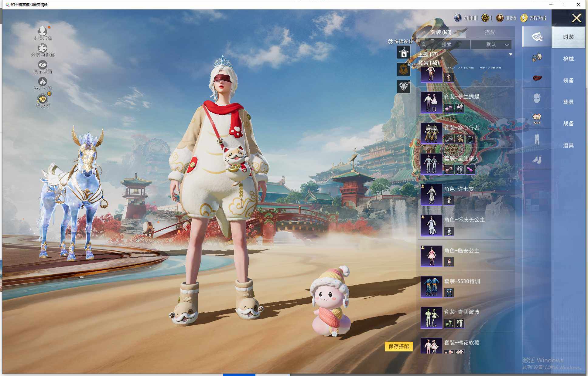Open the 枪械 firearms menu tab
Screen dimensions: 588x376
pos(568,59)
